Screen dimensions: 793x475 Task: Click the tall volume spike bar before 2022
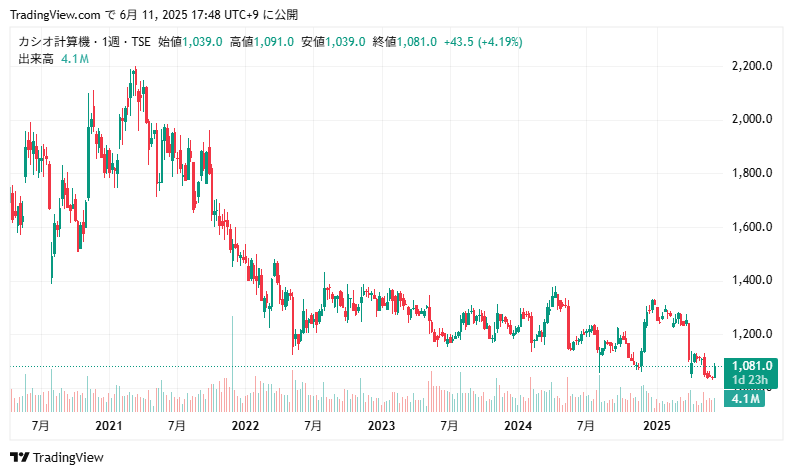tap(233, 364)
